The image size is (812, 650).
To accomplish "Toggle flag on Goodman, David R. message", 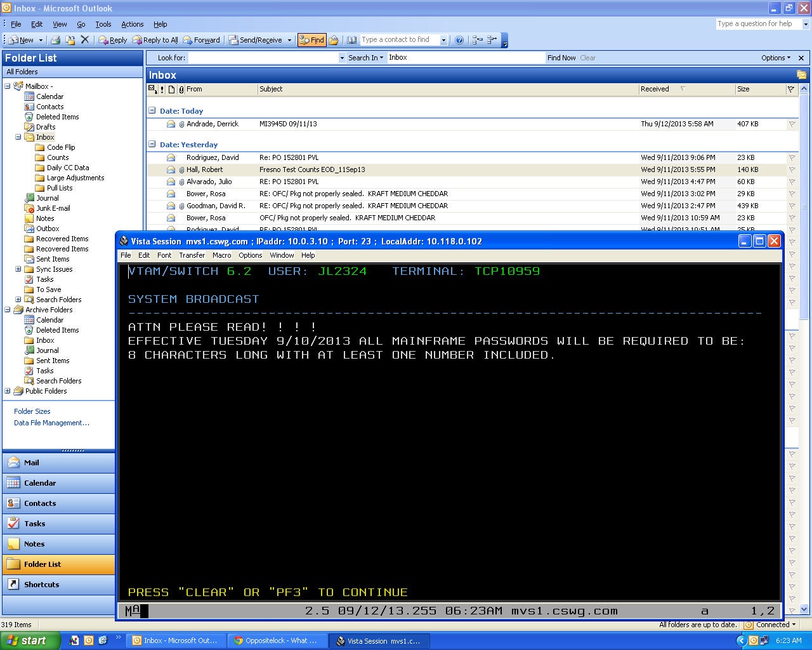I will [x=792, y=206].
